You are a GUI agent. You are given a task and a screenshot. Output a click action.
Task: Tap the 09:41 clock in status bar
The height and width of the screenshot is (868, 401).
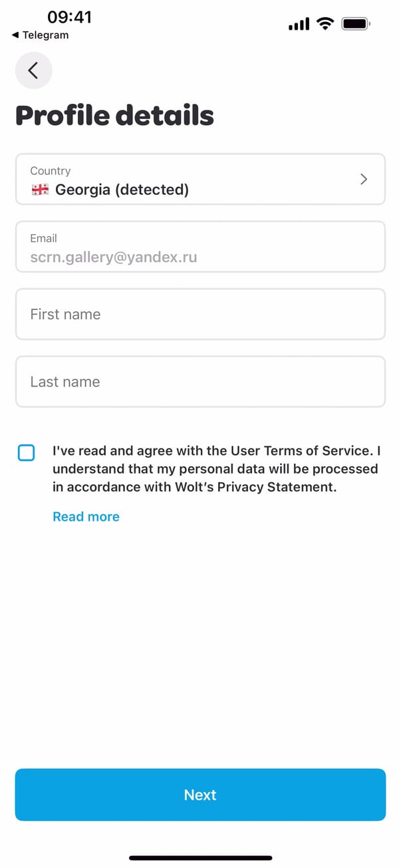(69, 17)
